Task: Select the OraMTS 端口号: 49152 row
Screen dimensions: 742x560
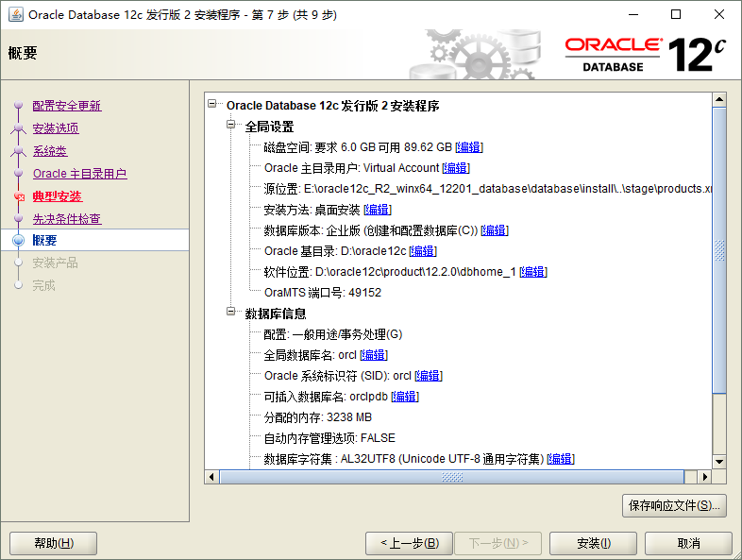Action: 323,293
